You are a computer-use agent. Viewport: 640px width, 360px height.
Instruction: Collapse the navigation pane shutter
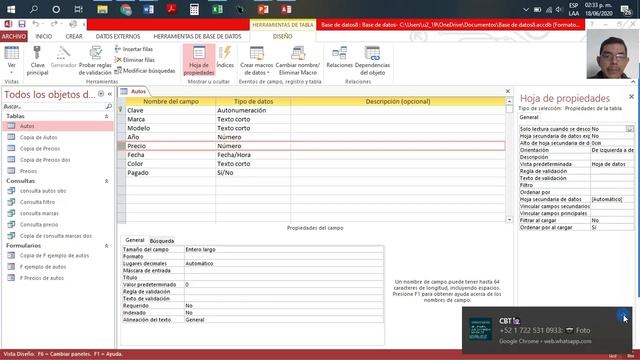tap(110, 94)
